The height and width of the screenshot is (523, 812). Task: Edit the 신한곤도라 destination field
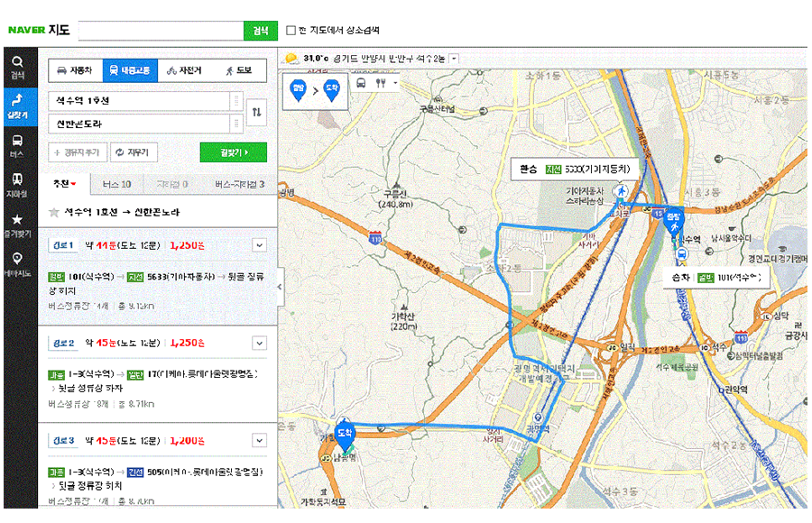[139, 124]
